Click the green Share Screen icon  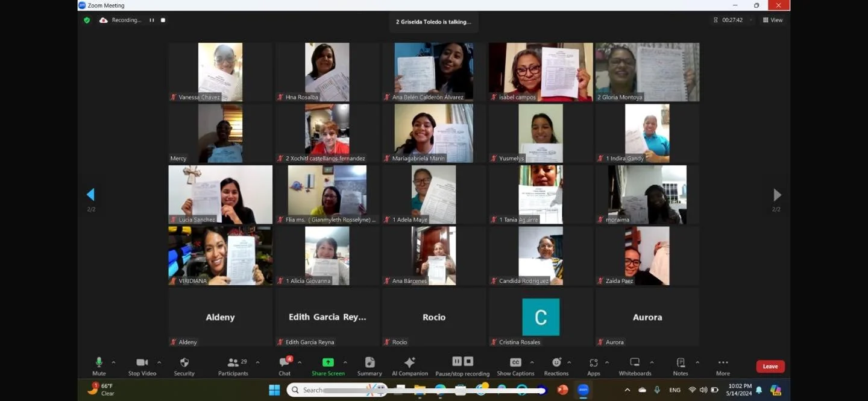(328, 362)
